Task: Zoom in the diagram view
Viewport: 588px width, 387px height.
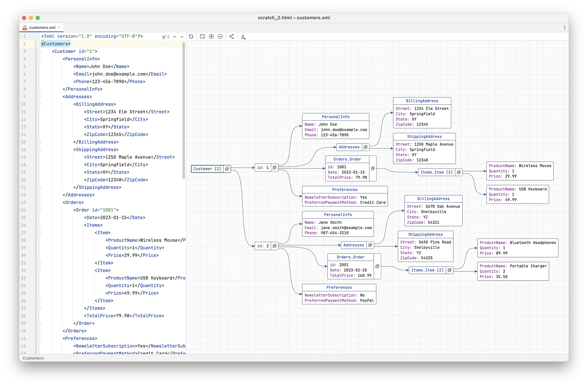Action: coord(211,37)
